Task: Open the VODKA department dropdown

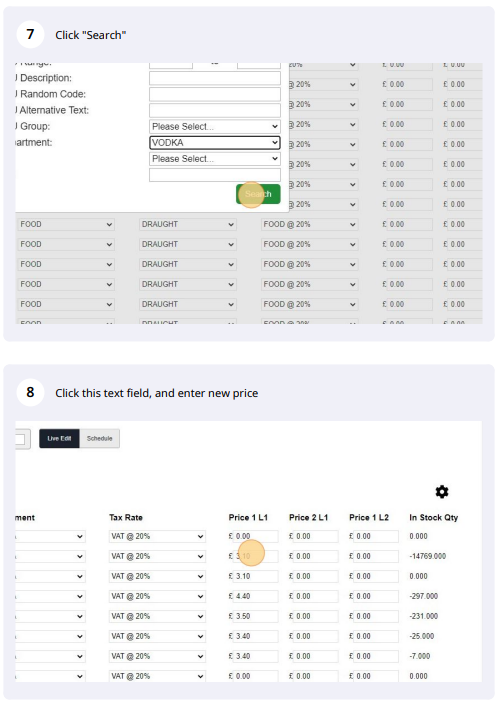Action: coord(215,143)
